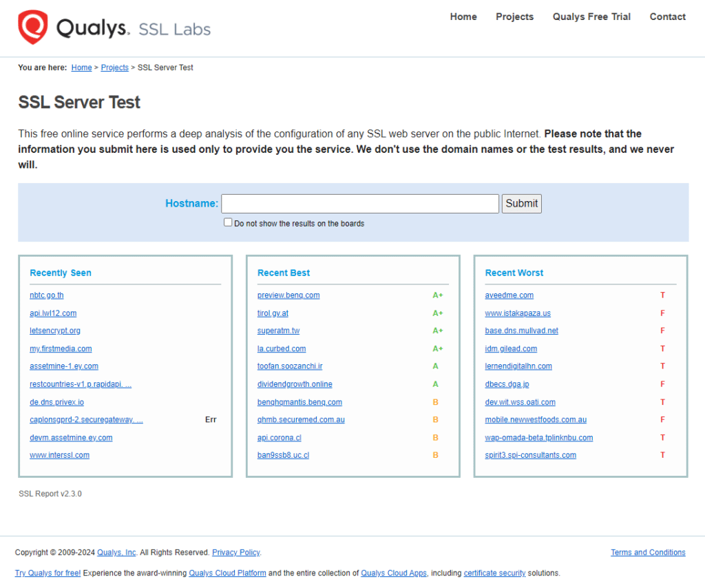Viewport: 705px width, 588px height.
Task: Open the Contact page
Action: pyautogui.click(x=667, y=17)
